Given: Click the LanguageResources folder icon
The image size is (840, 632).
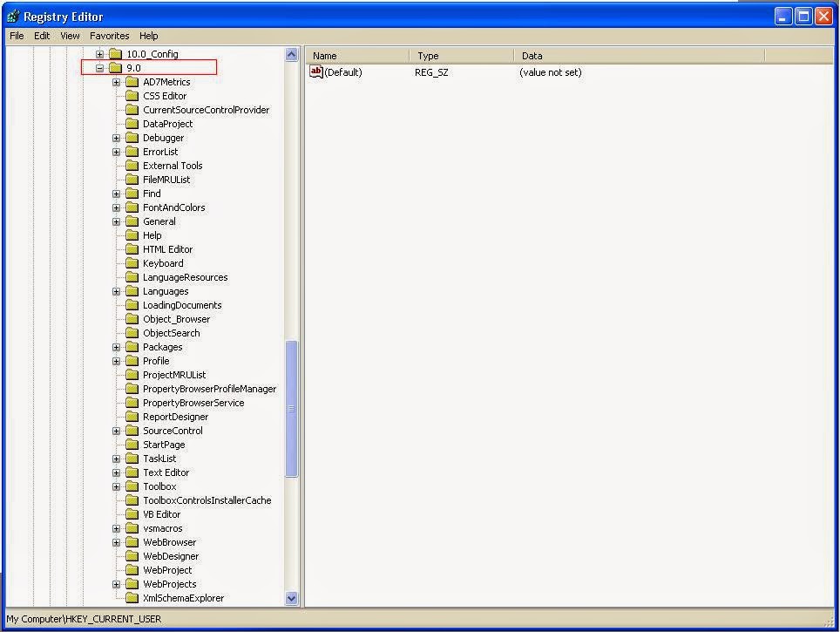Looking at the screenshot, I should point(132,276).
